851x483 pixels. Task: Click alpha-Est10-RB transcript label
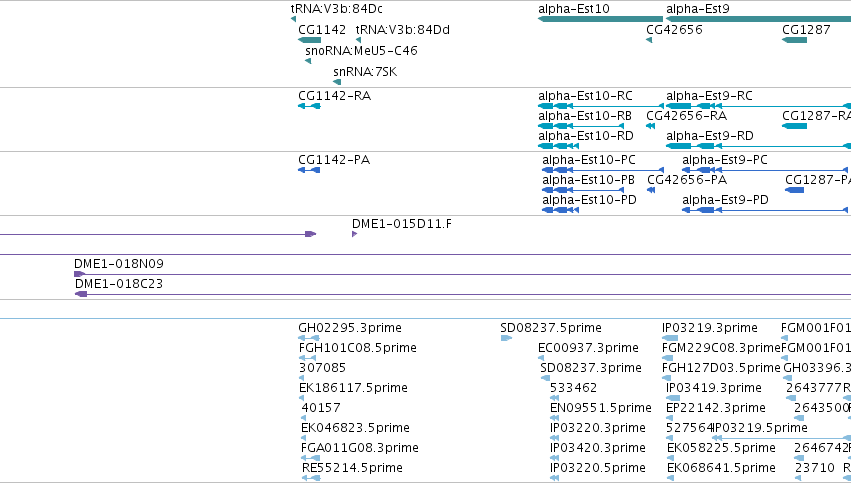[x=585, y=116]
